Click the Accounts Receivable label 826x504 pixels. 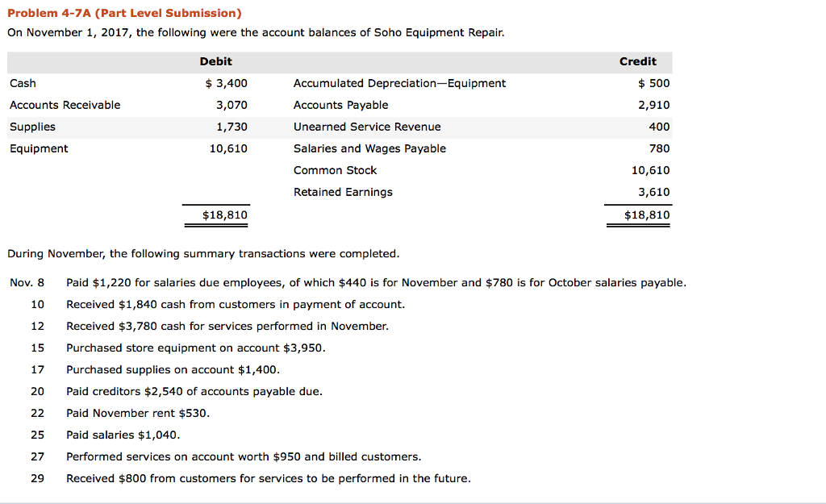pos(65,105)
